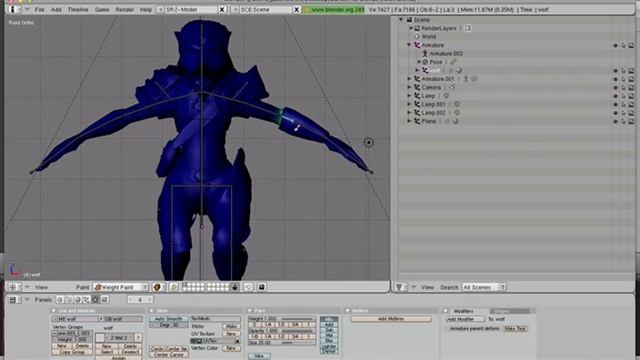
Task: Toggle visibility eye for Camera row
Action: coord(616,87)
